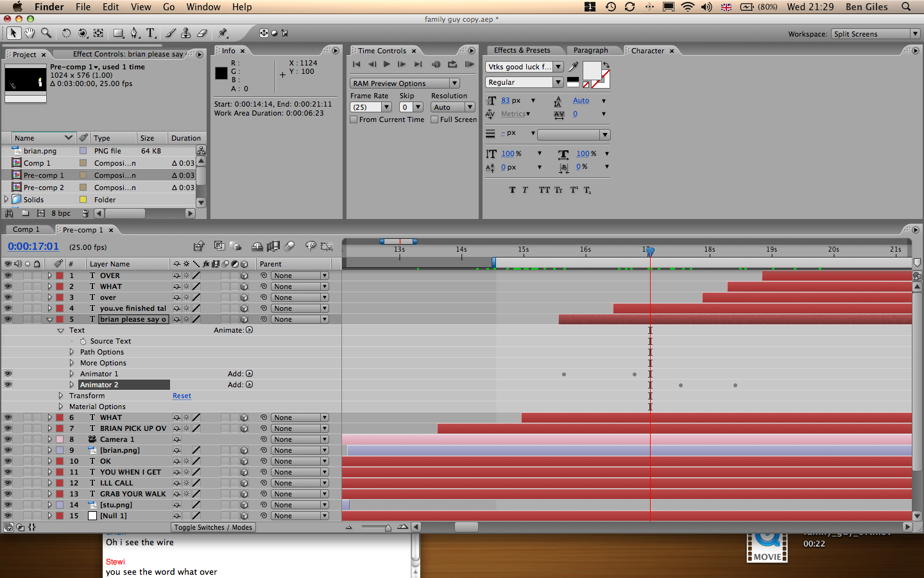Image resolution: width=924 pixels, height=578 pixels.
Task: Hide the [stu.png] layer
Action: tap(8, 505)
